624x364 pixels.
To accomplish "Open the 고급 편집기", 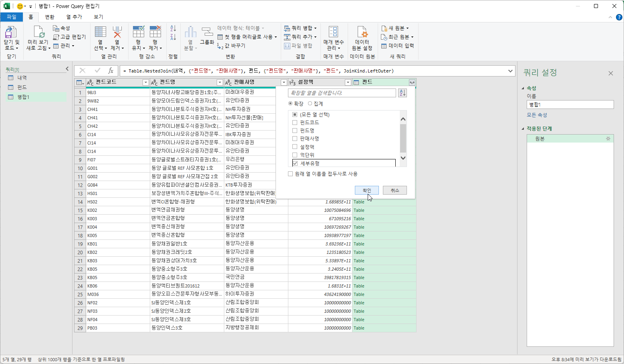I will coord(69,37).
